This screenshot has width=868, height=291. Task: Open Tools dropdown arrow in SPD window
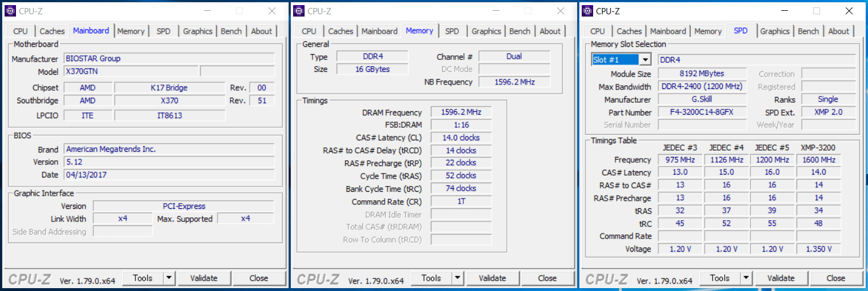tap(746, 278)
